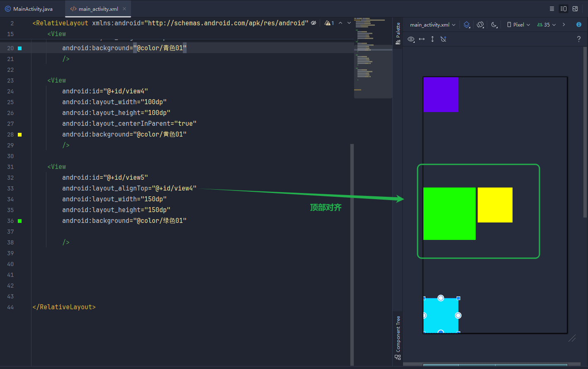Click the blue info issue icon
Viewport: 588px width, 369px height.
click(x=579, y=25)
